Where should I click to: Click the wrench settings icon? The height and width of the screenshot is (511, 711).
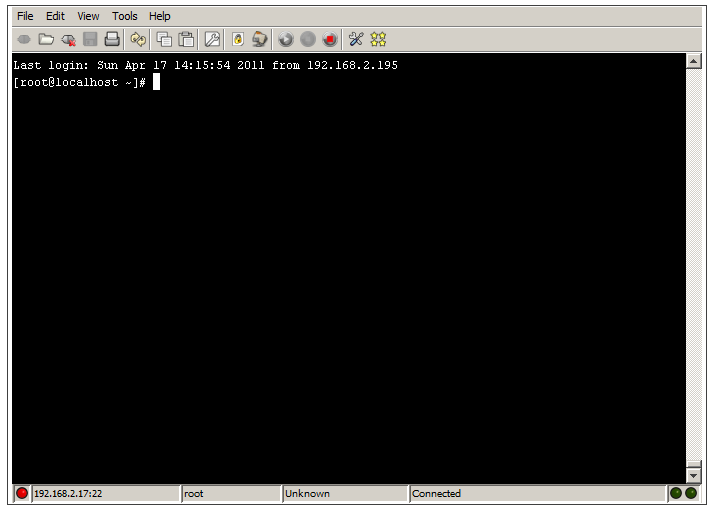(212, 39)
